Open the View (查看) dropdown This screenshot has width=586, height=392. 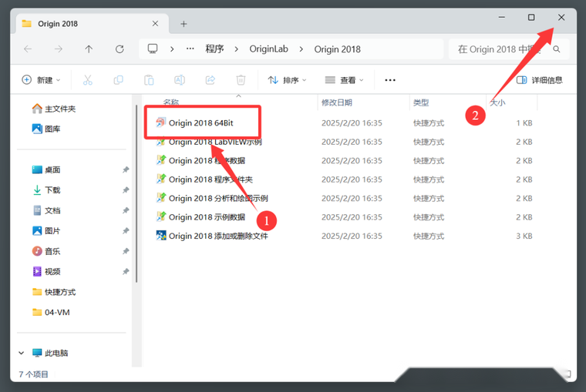pos(344,80)
